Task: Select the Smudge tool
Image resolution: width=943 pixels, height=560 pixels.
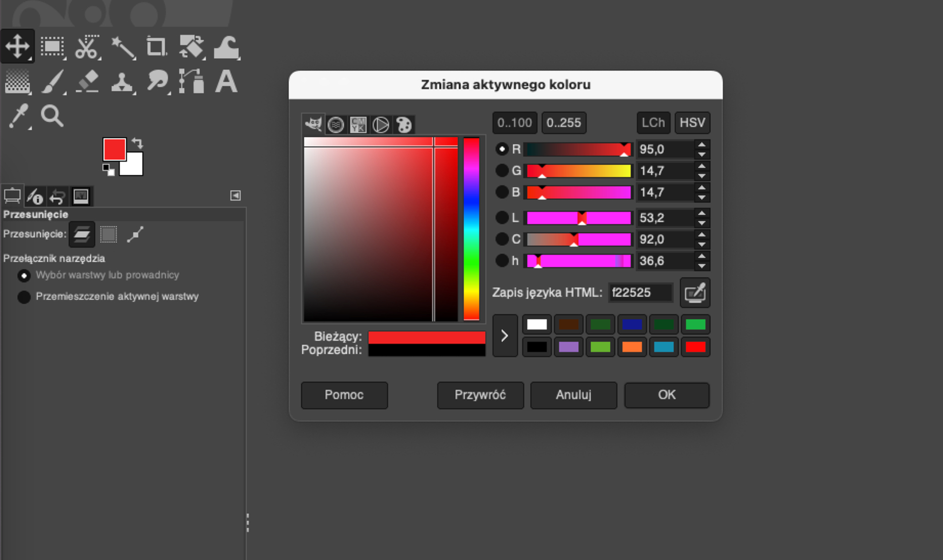Action: pos(157,81)
